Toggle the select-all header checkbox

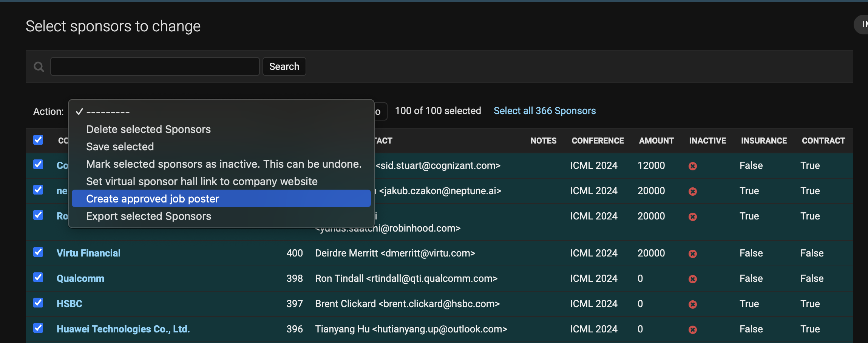(x=38, y=140)
